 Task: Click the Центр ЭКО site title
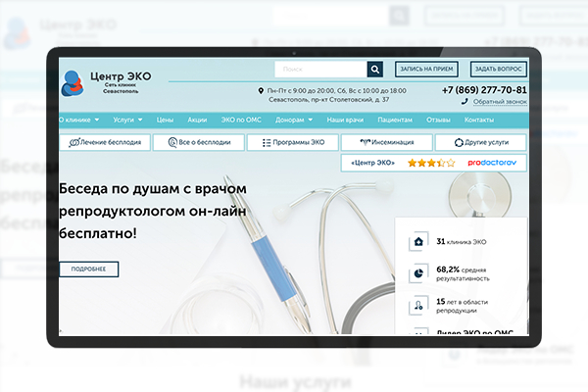(x=121, y=76)
